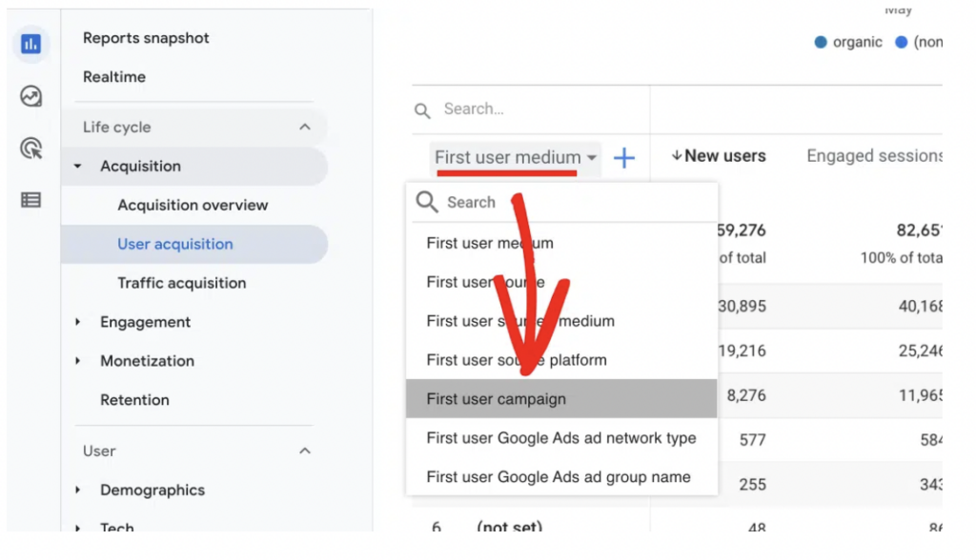
Task: Expand the Monetization section
Action: click(x=78, y=361)
